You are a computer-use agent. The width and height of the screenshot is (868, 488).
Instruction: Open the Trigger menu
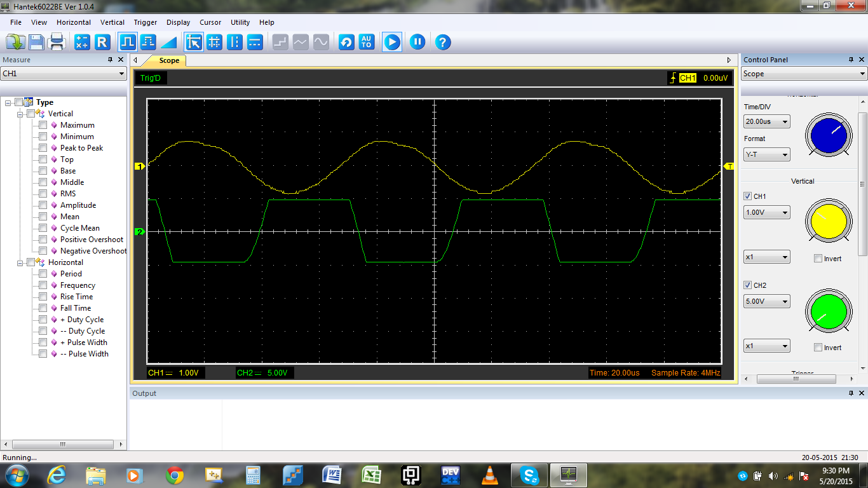click(x=146, y=22)
